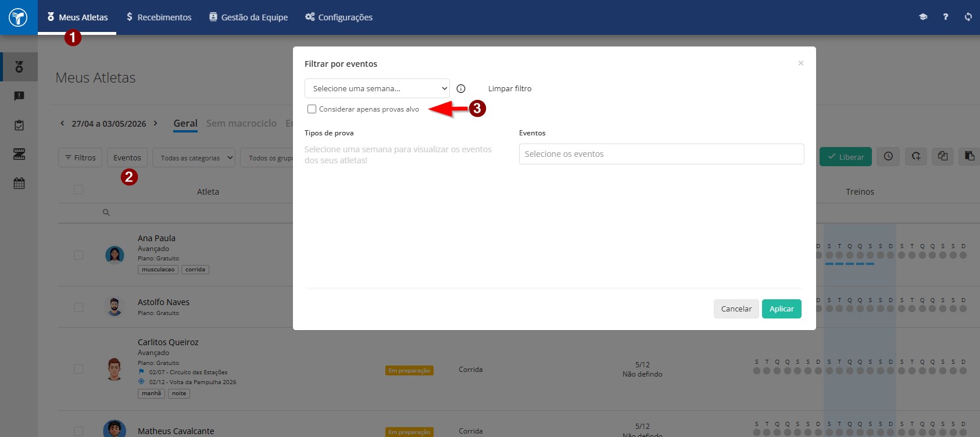
Task: Click Ana Paula's avatar
Action: click(x=115, y=255)
